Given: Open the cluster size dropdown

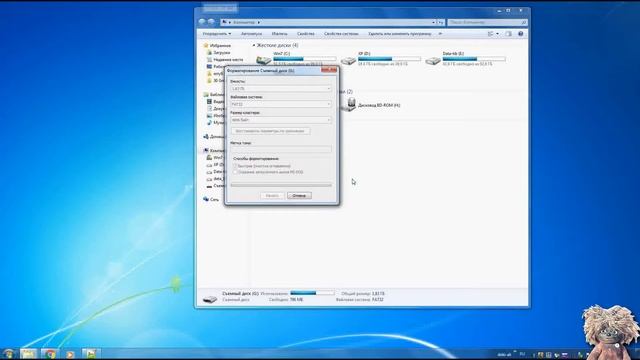Looking at the screenshot, I should click(281, 120).
